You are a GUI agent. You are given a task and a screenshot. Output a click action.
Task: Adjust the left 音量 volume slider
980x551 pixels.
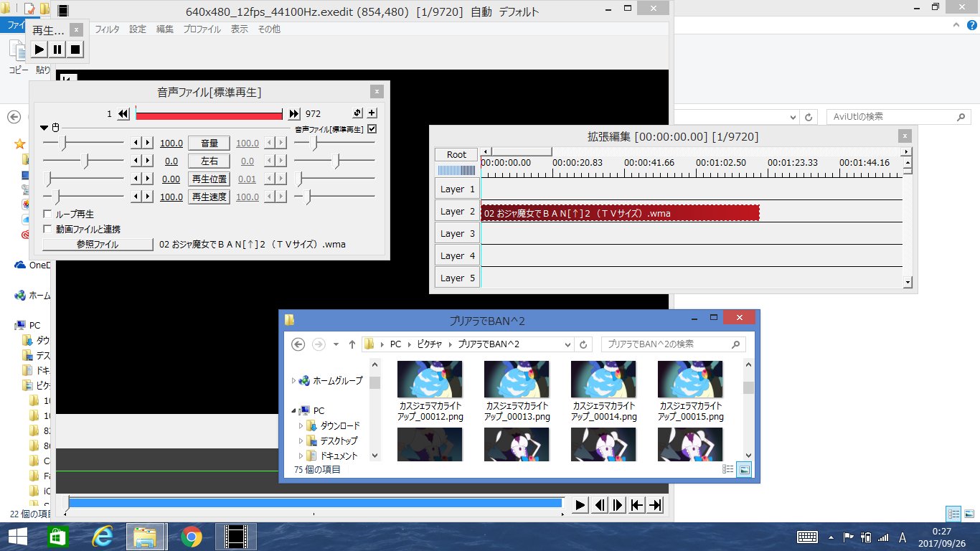click(83, 143)
